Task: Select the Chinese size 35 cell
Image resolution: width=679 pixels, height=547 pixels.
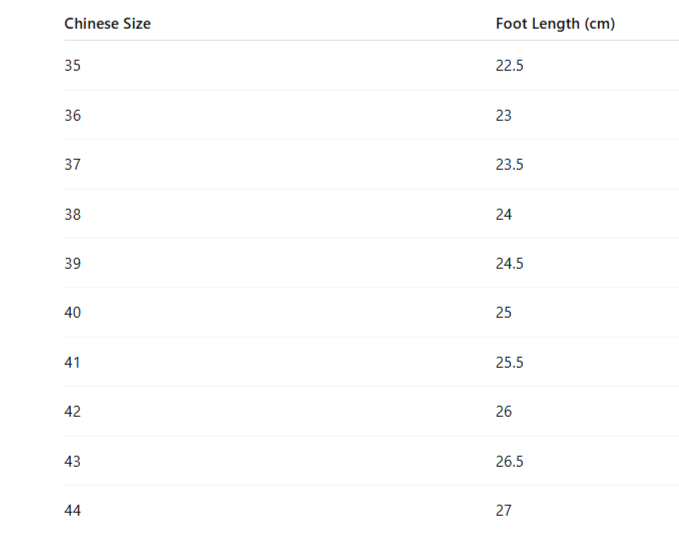Action: [72, 65]
